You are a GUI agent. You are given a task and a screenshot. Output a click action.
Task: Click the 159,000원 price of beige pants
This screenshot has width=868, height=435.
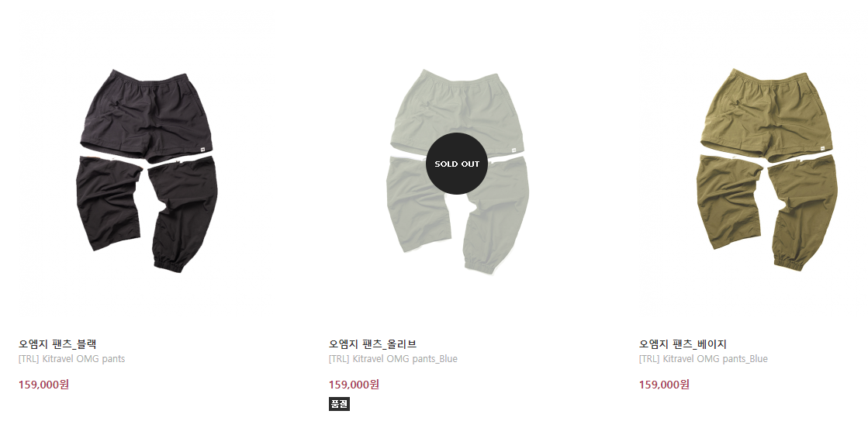point(664,385)
